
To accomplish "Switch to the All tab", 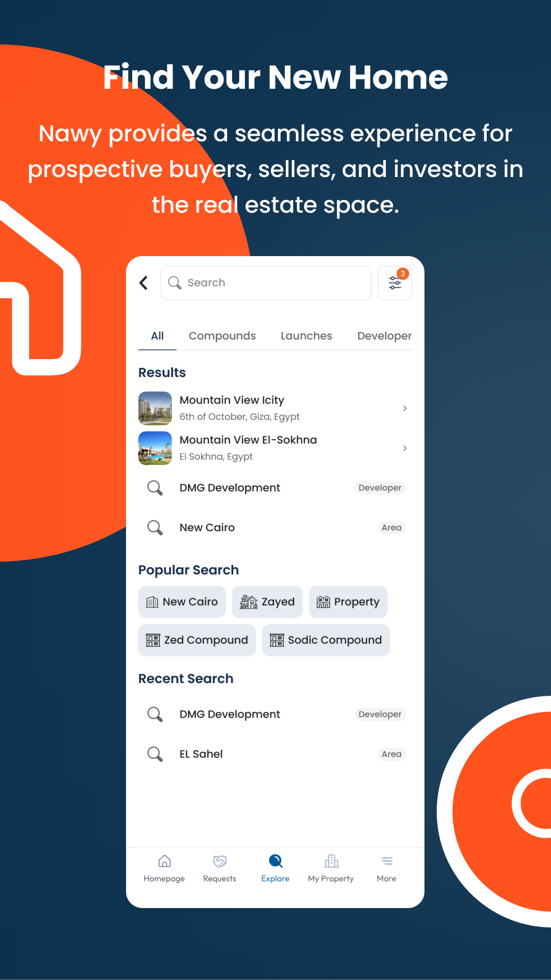I will point(157,336).
